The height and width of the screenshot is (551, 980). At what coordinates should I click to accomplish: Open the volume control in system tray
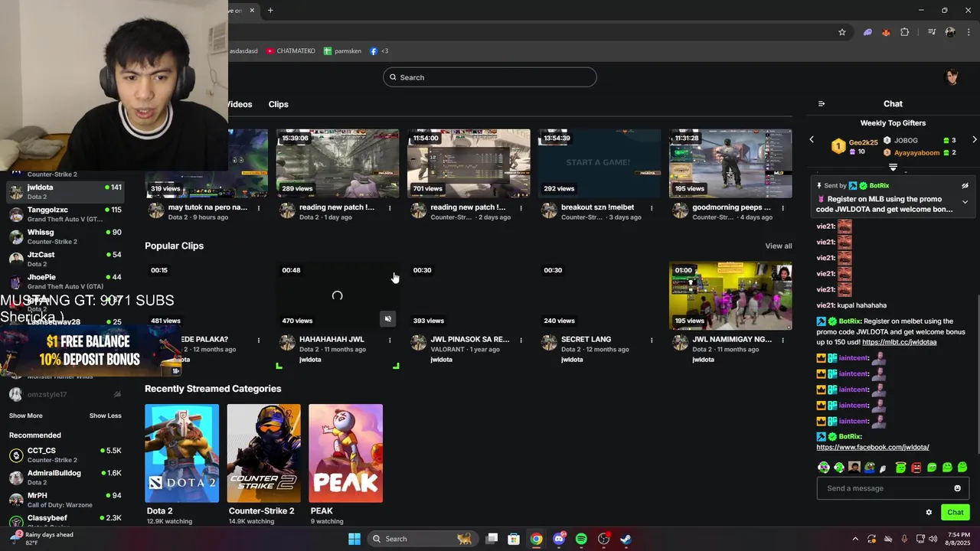click(x=933, y=539)
